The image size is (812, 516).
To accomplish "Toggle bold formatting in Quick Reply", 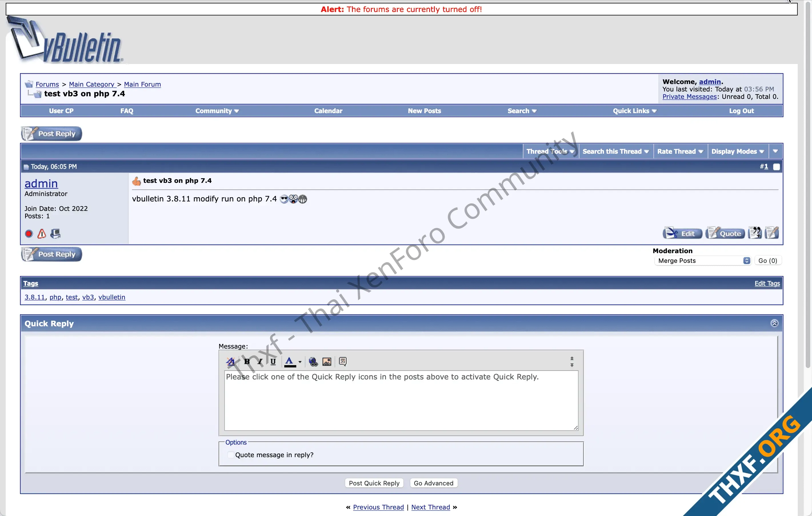I will pos(247,361).
